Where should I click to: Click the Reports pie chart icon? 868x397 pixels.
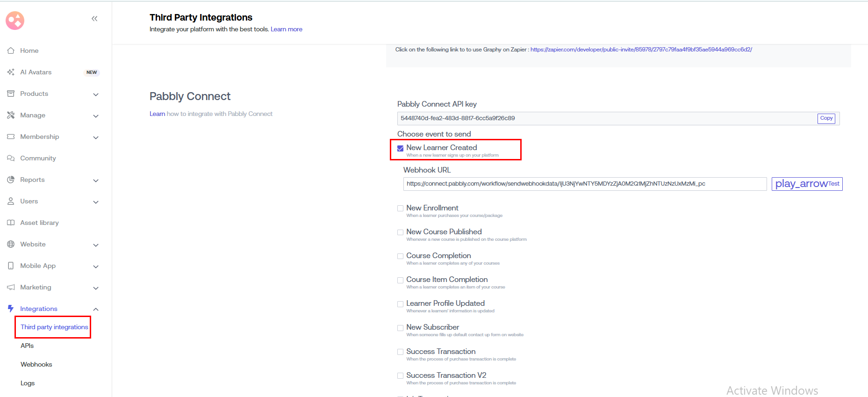click(11, 180)
